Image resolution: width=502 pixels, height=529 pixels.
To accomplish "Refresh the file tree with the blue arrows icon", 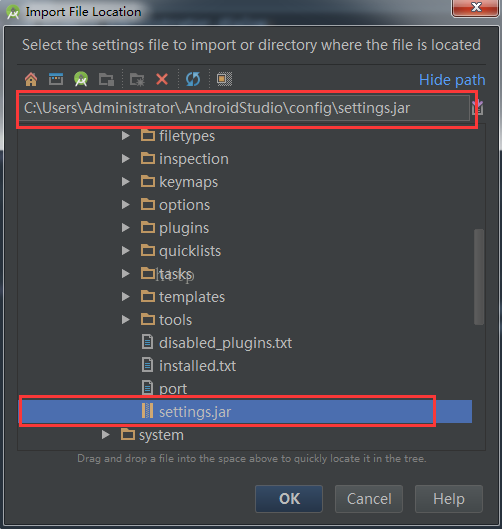I will 193,79.
